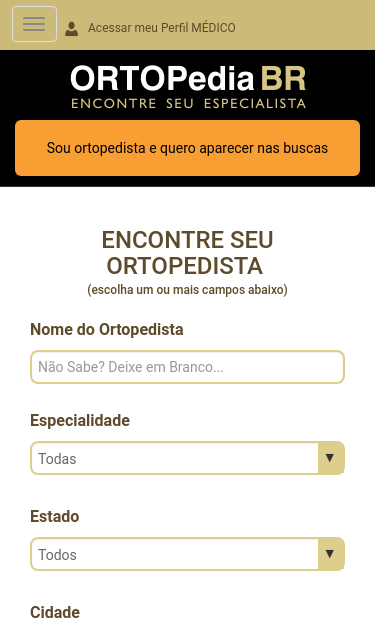Open the hamburger navigation menu
Image resolution: width=375 pixels, height=627 pixels.
pyautogui.click(x=34, y=24)
